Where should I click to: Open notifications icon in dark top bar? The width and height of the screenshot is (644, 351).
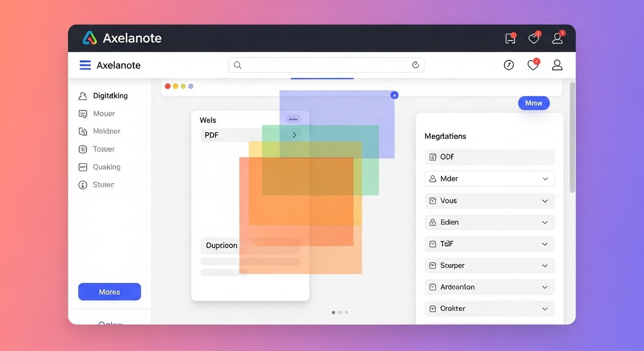click(510, 39)
